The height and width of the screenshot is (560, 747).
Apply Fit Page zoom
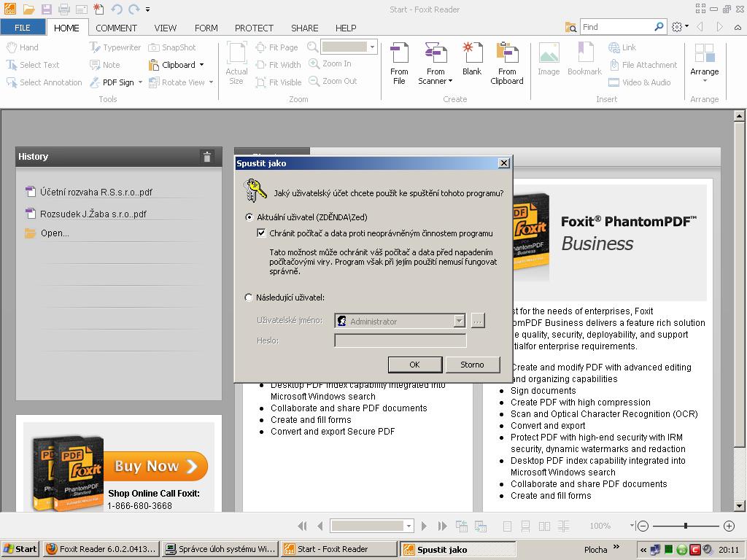click(x=276, y=47)
